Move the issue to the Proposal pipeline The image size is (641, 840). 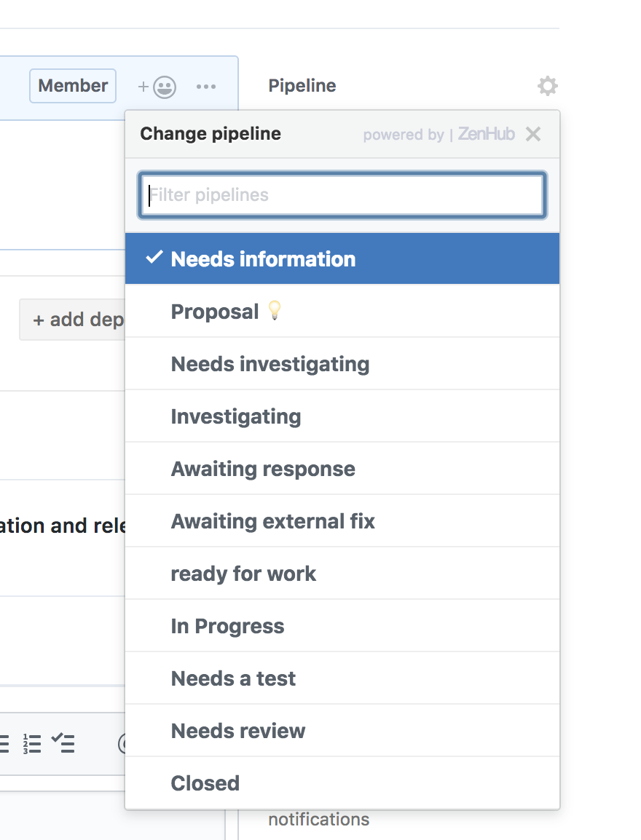pos(342,312)
